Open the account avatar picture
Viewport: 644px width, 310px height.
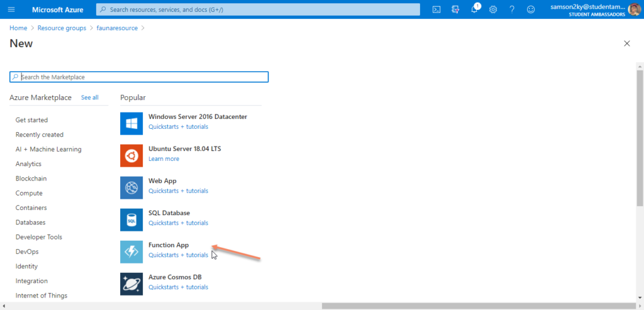click(634, 9)
